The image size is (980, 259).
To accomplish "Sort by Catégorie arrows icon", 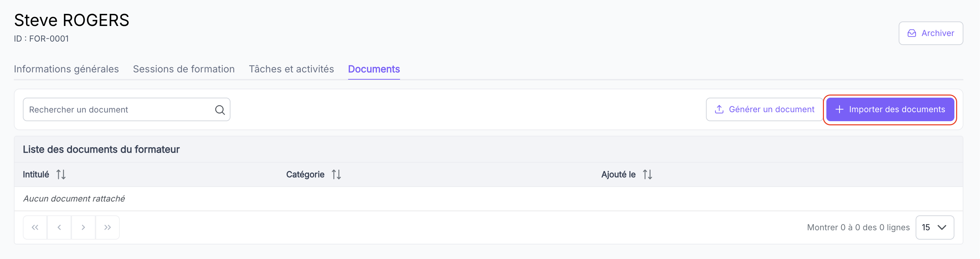I will [336, 175].
